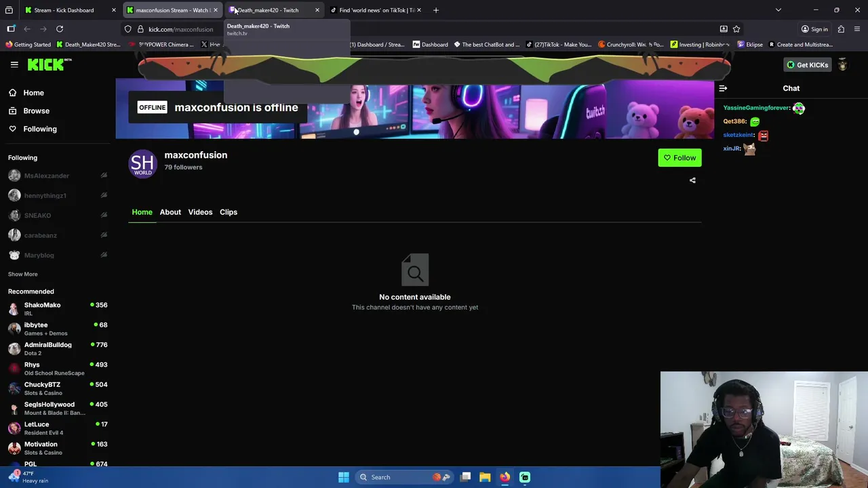Switch to the About tab
This screenshot has height=488, width=868.
tap(170, 212)
